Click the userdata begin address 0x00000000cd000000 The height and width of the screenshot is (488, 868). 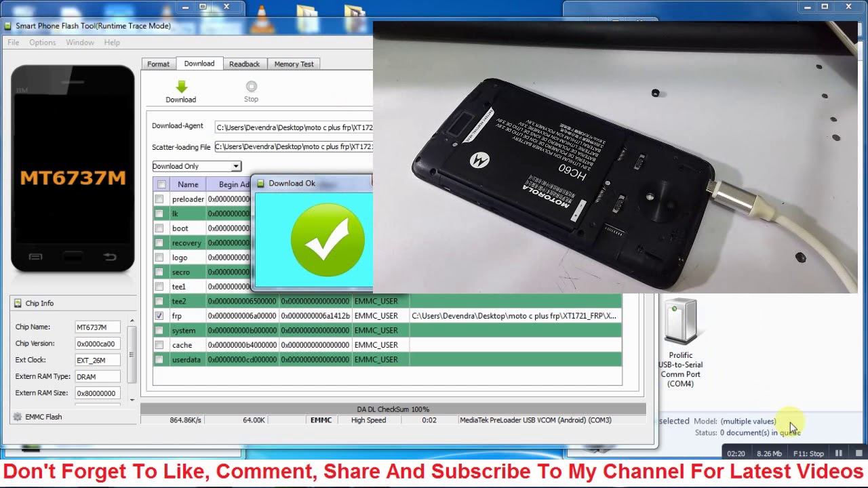point(242,359)
